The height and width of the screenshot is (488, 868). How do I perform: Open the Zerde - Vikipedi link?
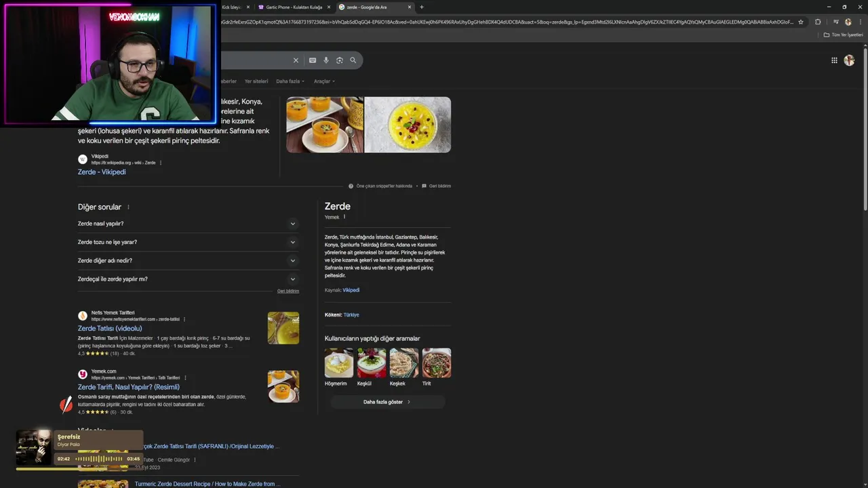102,172
